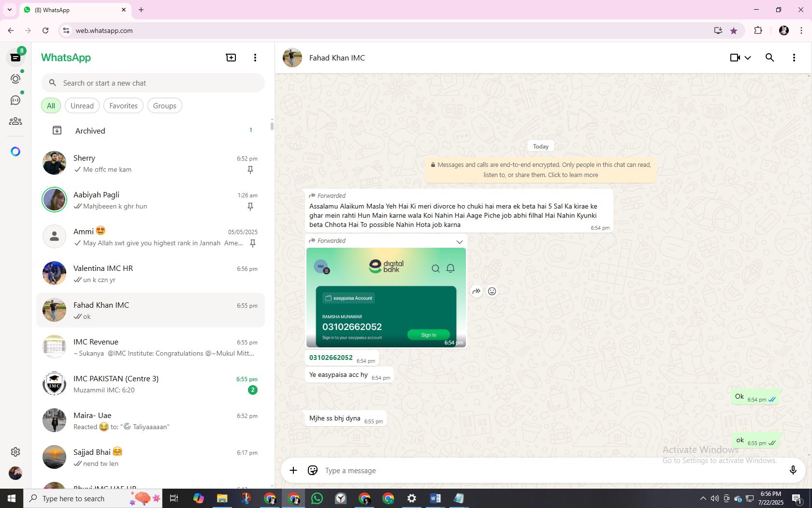
Task: Open WhatsApp desktop from taskbar
Action: coord(317,498)
